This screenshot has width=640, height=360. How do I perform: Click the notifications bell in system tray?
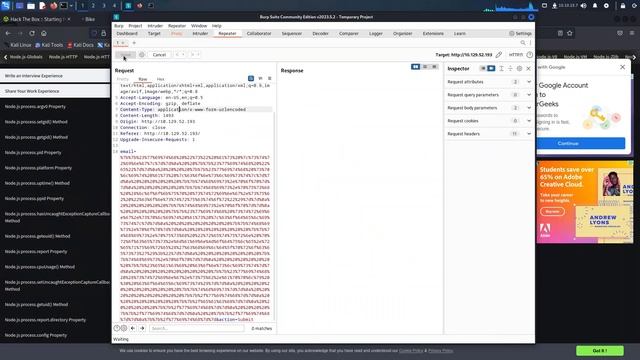click(595, 6)
